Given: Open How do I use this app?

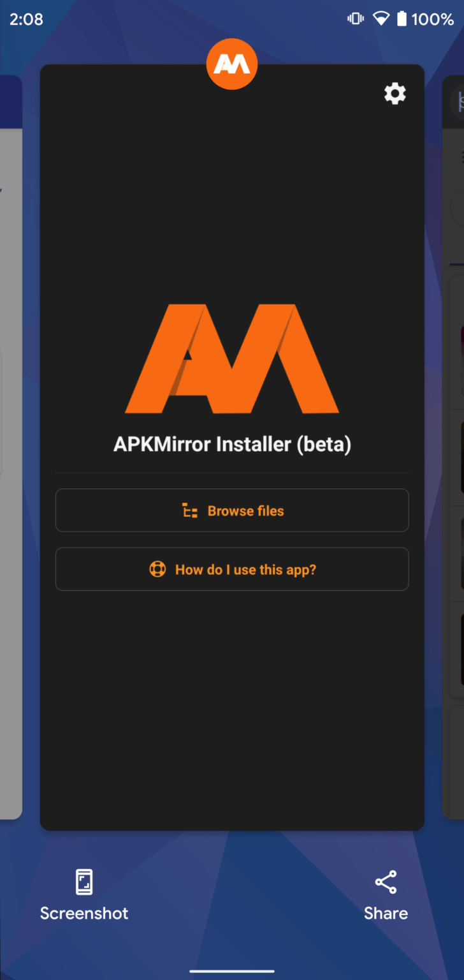Looking at the screenshot, I should tap(232, 569).
